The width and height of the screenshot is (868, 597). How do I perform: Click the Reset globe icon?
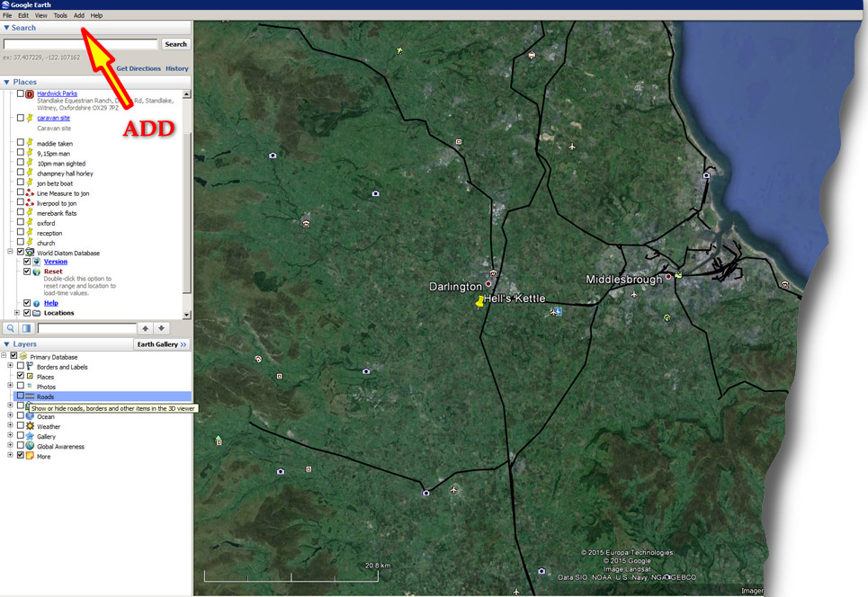tap(37, 272)
